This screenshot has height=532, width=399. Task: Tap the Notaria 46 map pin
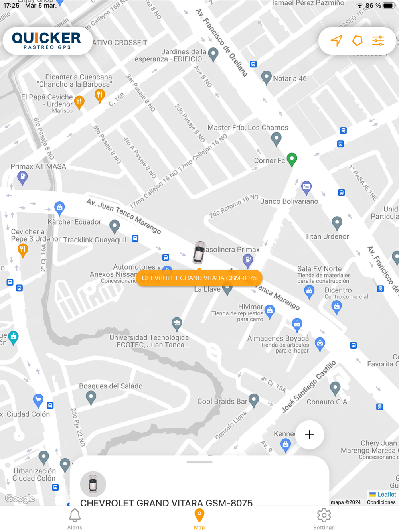pos(266,78)
